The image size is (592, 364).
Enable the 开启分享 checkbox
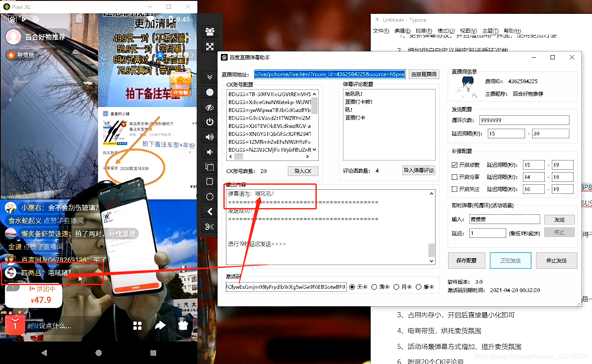[455, 177]
